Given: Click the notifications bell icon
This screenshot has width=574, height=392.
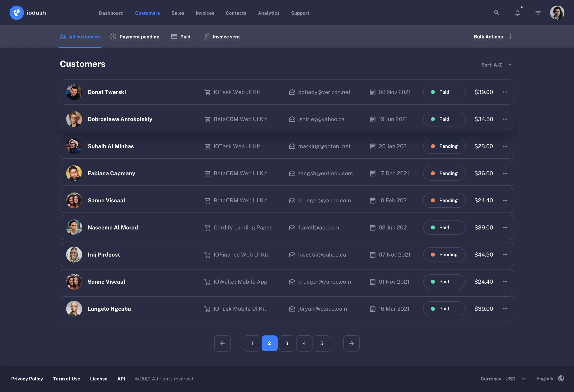Looking at the screenshot, I should [x=517, y=13].
